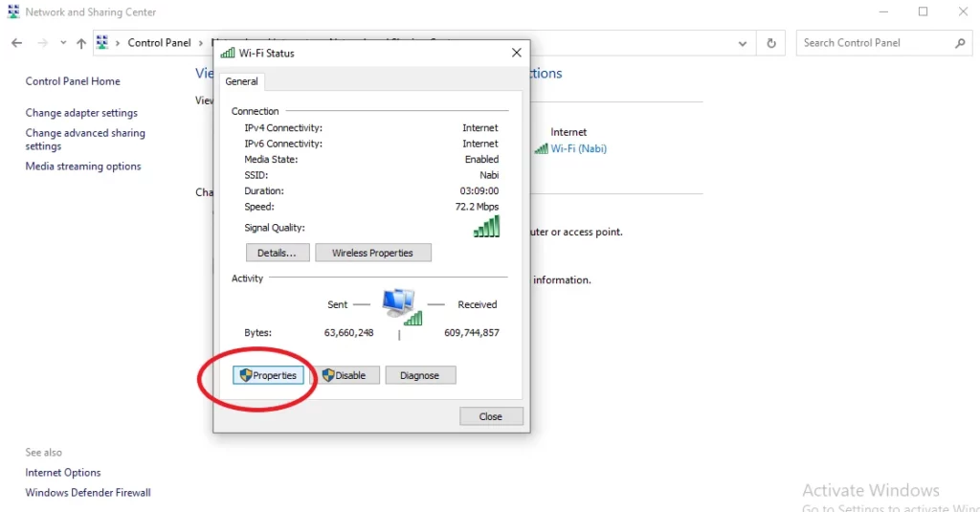Click the Speed value 72.2 Mbps
980x512 pixels.
click(x=477, y=207)
